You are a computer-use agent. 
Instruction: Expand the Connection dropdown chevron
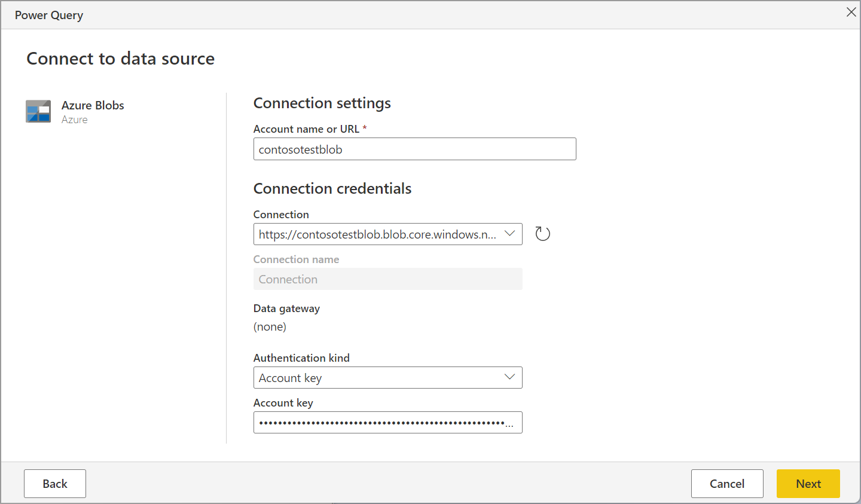[x=509, y=234]
